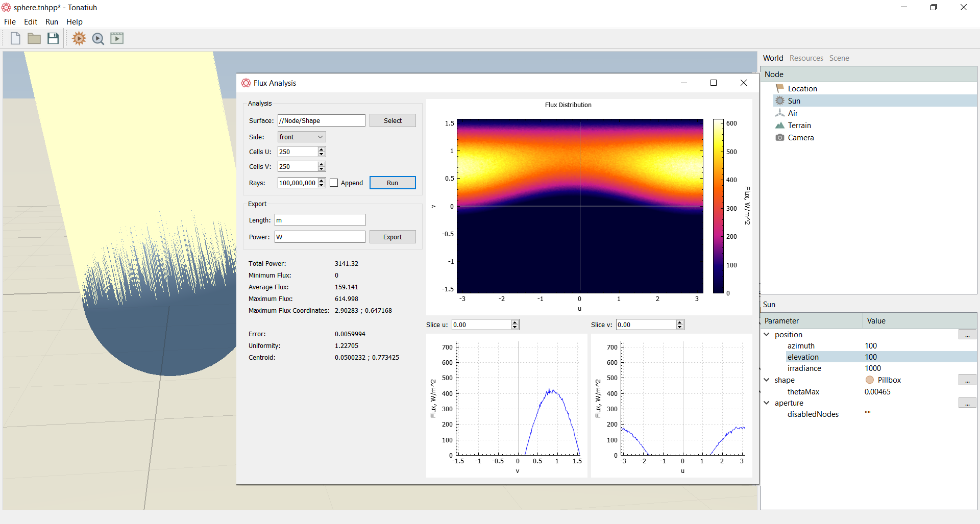The height and width of the screenshot is (524, 980).
Task: Select the Location node flag icon
Action: [x=780, y=88]
